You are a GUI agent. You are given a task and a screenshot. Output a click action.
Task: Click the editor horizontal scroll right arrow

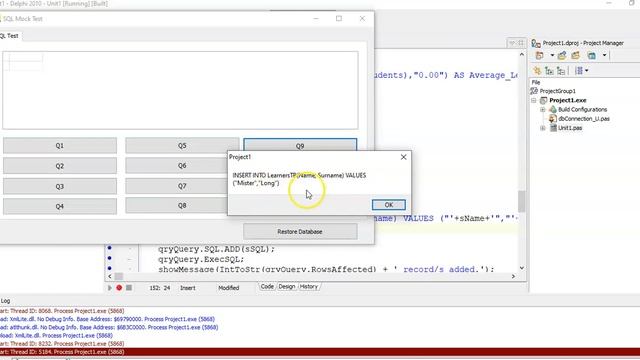coord(513,276)
